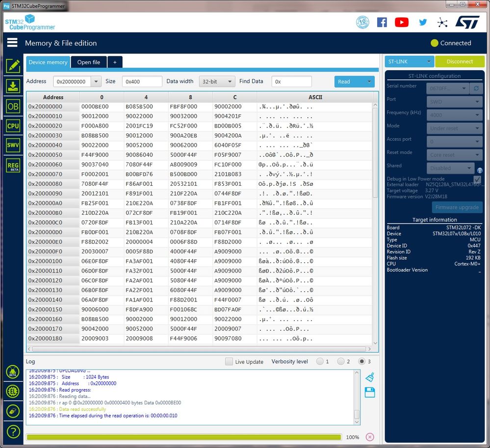
Task: Open the Serial number dropdown
Action: 447,88
